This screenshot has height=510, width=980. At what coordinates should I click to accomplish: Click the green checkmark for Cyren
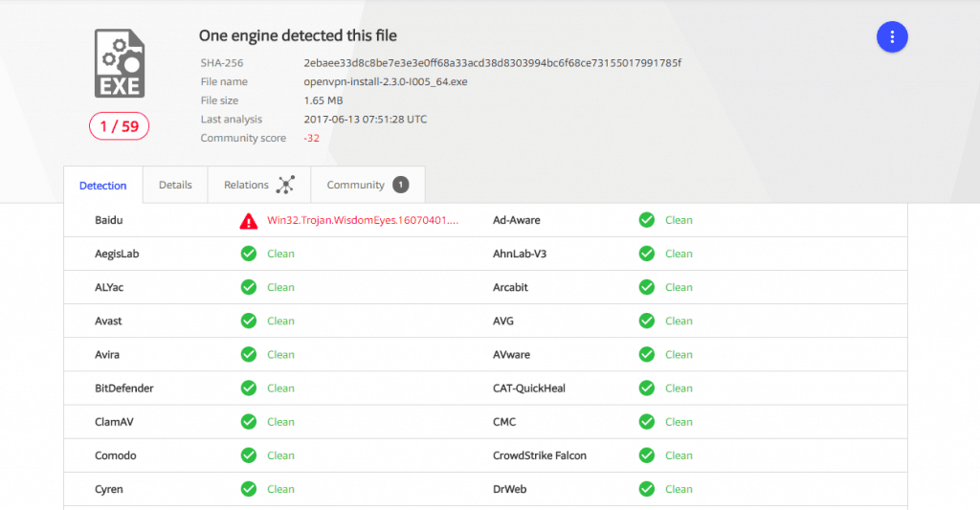point(249,489)
